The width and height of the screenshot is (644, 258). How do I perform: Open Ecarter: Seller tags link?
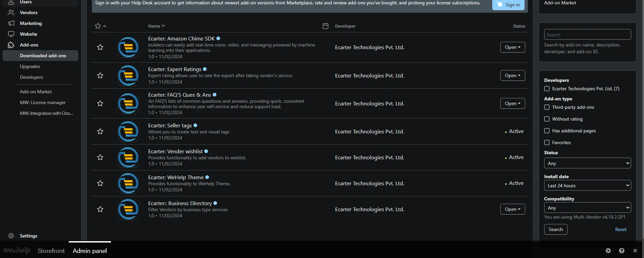[x=170, y=125]
